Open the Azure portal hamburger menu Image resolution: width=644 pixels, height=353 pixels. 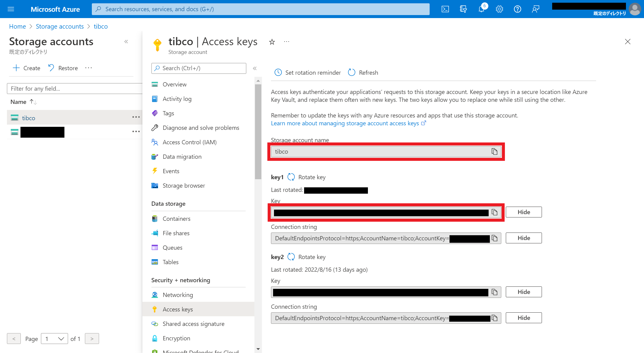click(x=11, y=9)
